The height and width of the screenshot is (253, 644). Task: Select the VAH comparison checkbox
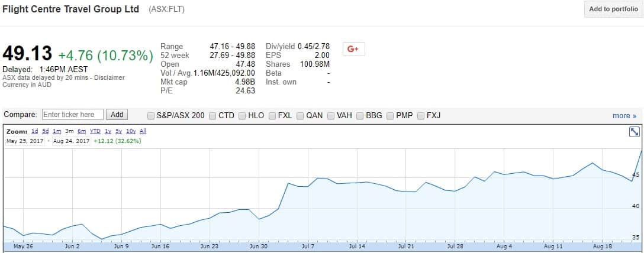coord(331,116)
